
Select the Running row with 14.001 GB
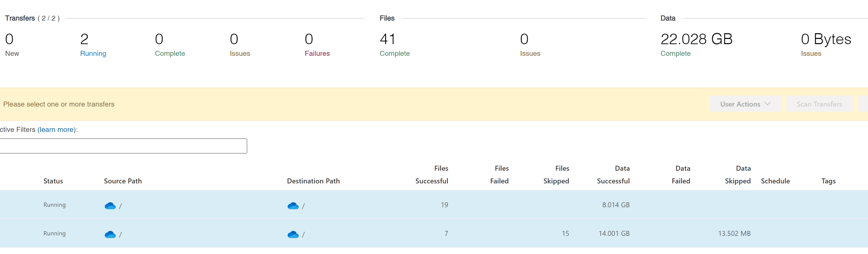(x=434, y=233)
